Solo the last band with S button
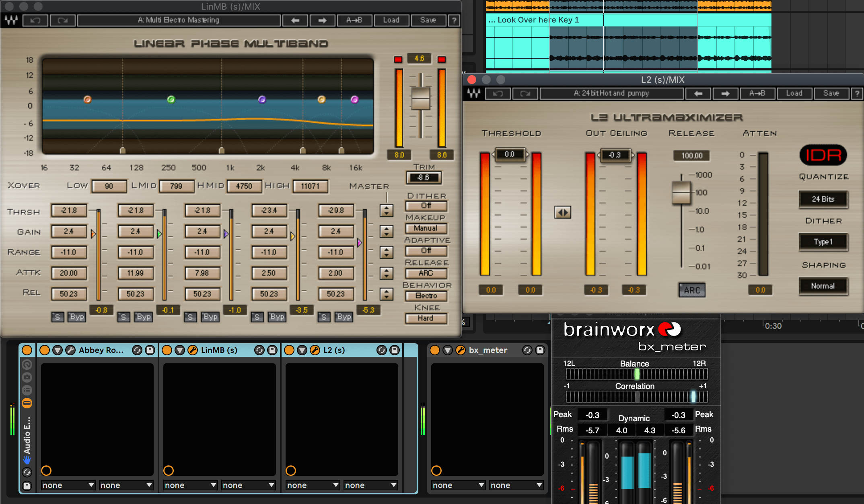The height and width of the screenshot is (504, 864). 323,317
